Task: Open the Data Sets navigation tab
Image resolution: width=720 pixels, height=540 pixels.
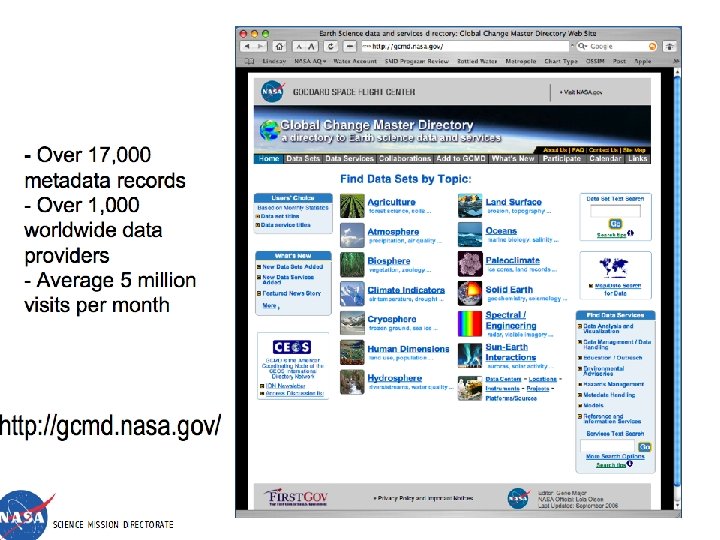Action: click(303, 158)
